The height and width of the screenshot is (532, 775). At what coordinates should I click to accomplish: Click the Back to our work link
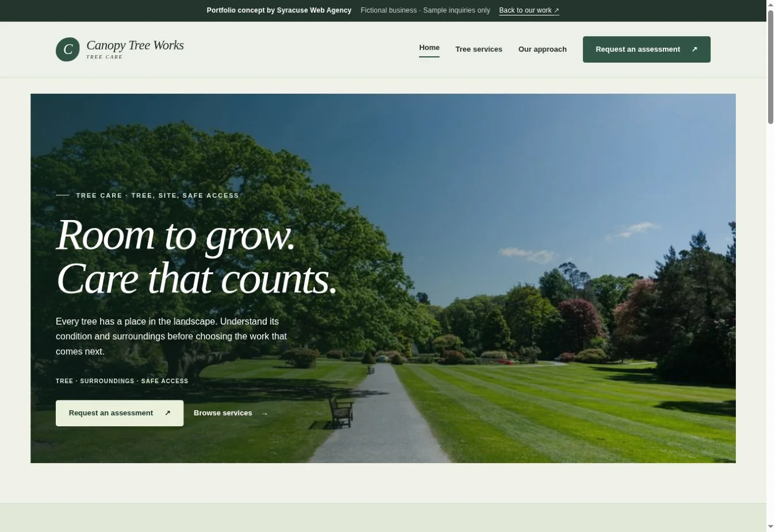(529, 10)
